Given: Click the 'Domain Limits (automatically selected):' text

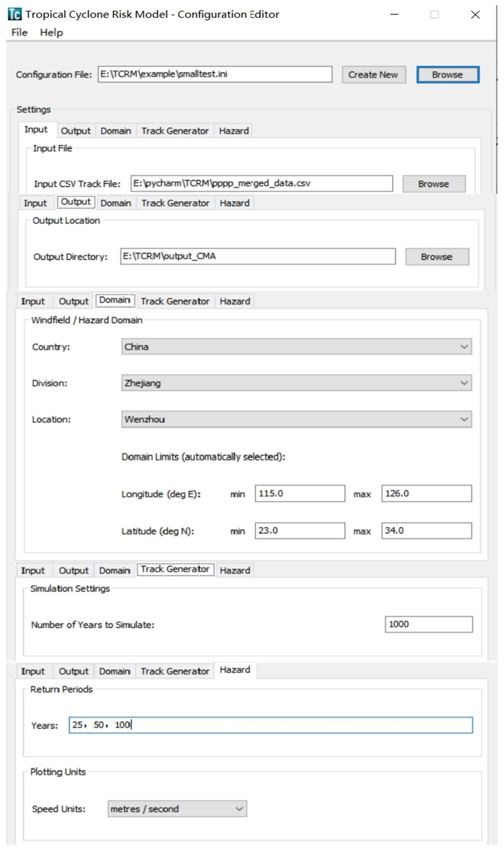Looking at the screenshot, I should 203,457.
